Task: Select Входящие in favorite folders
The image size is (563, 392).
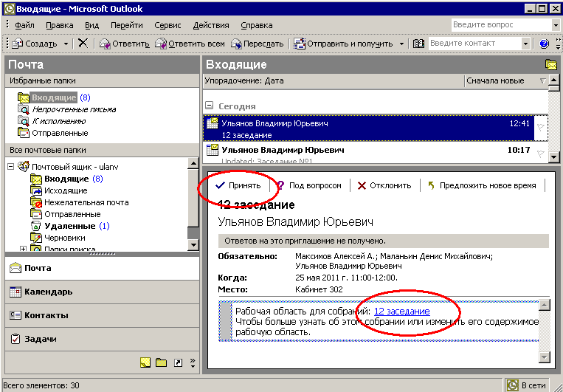Action: [54, 97]
